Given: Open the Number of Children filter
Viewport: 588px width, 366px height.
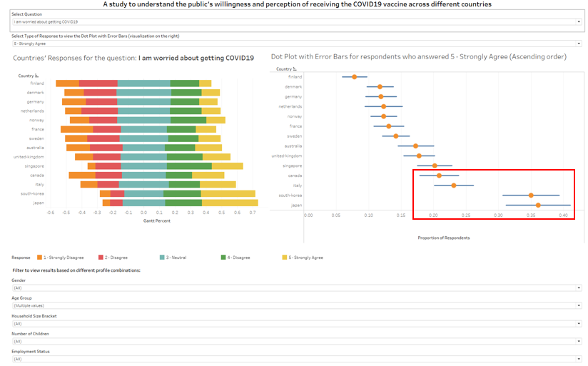Looking at the screenshot, I should coord(297,341).
